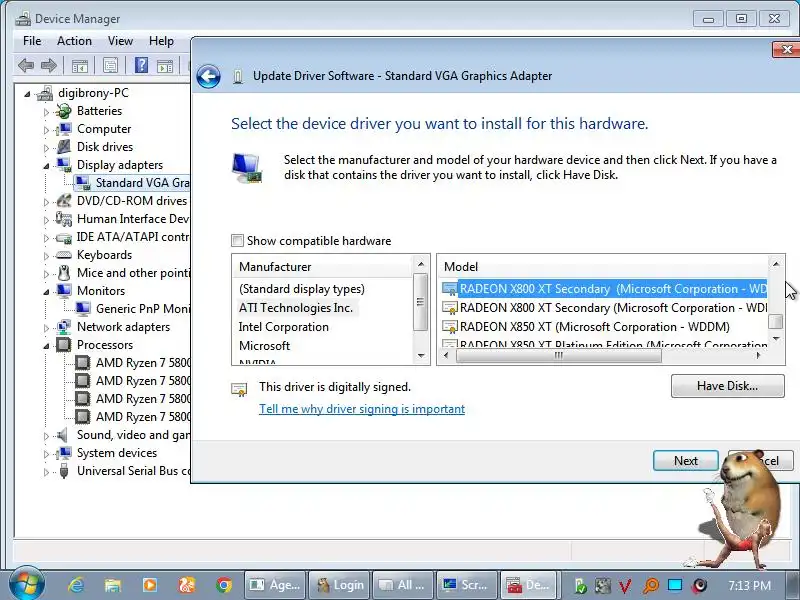Click the orange magnifier tray icon
This screenshot has width=800, height=600.
coord(651,585)
